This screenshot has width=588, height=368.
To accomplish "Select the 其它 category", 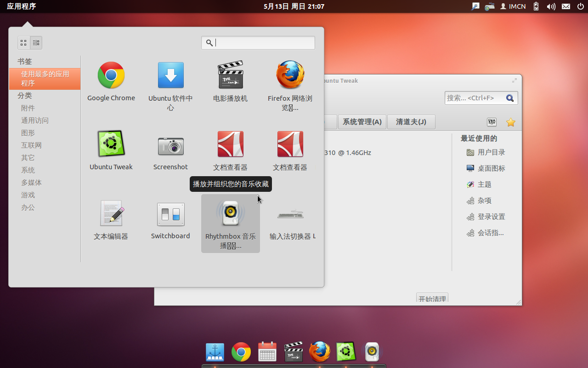I will click(x=28, y=158).
